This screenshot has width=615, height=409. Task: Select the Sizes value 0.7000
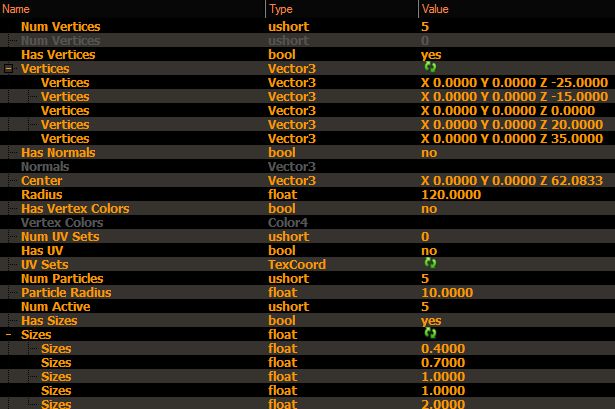point(443,363)
